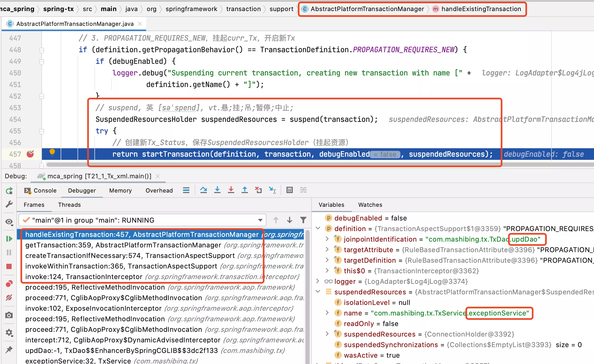Viewport: 594px width, 364px height.
Task: Expand the name field of suspendedResources
Action: [x=327, y=313]
